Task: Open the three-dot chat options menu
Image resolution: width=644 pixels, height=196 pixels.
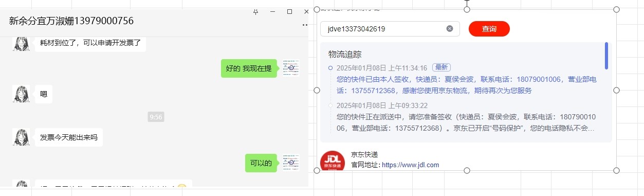Action: 305,25
